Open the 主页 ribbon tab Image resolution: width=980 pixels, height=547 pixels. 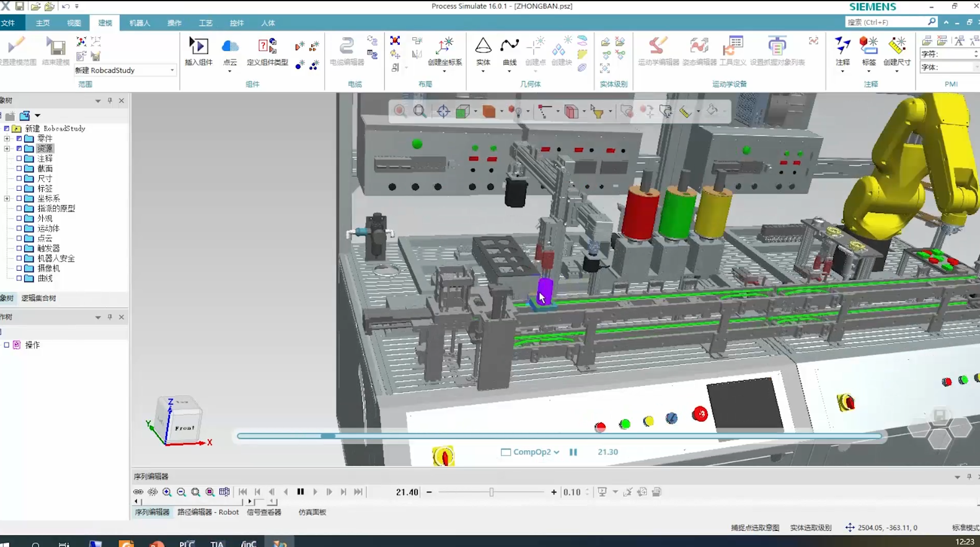tap(43, 23)
